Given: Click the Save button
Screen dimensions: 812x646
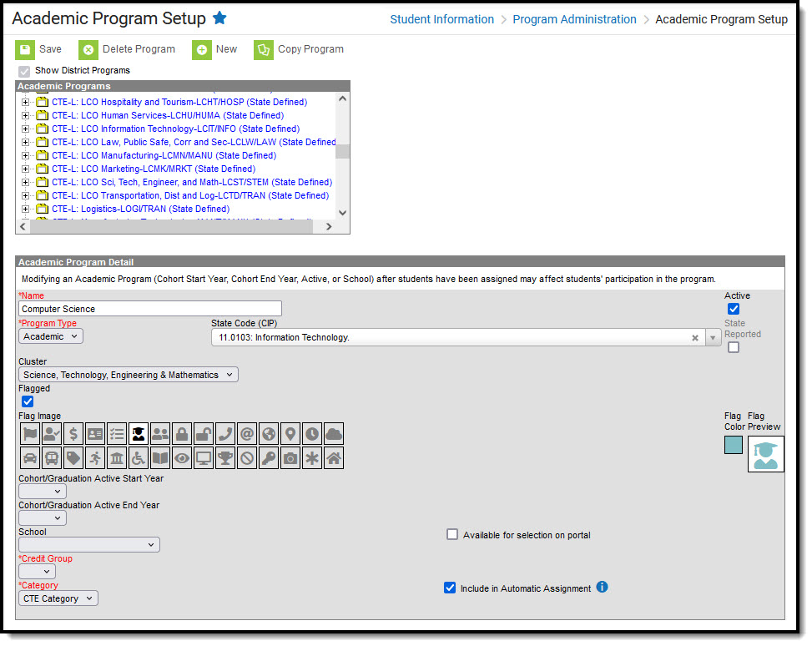Looking at the screenshot, I should (x=39, y=50).
